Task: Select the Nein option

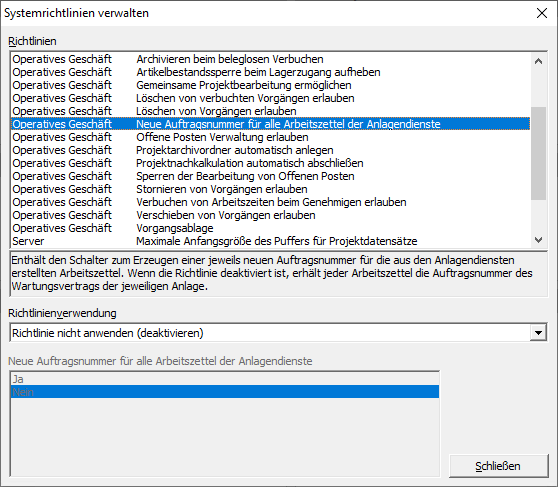Action: point(225,392)
